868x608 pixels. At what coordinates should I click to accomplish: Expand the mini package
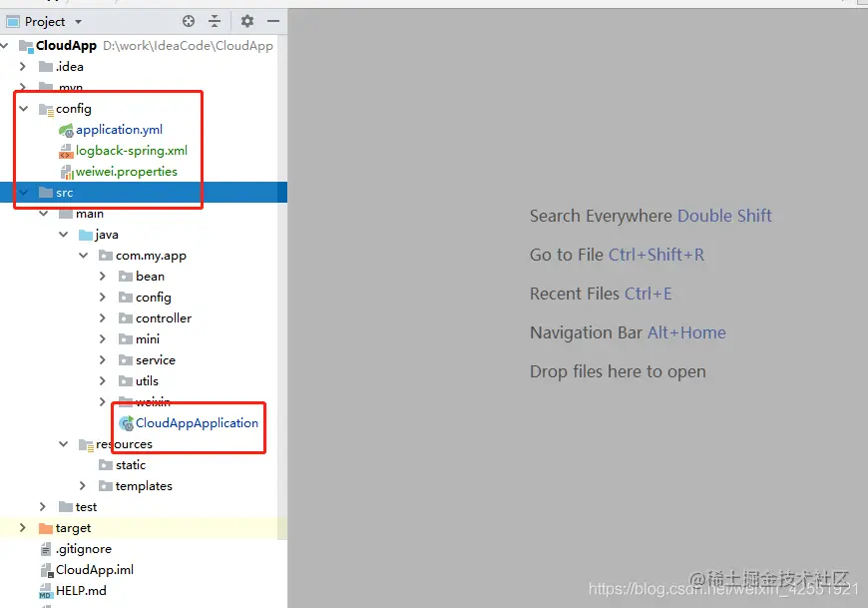(x=103, y=338)
